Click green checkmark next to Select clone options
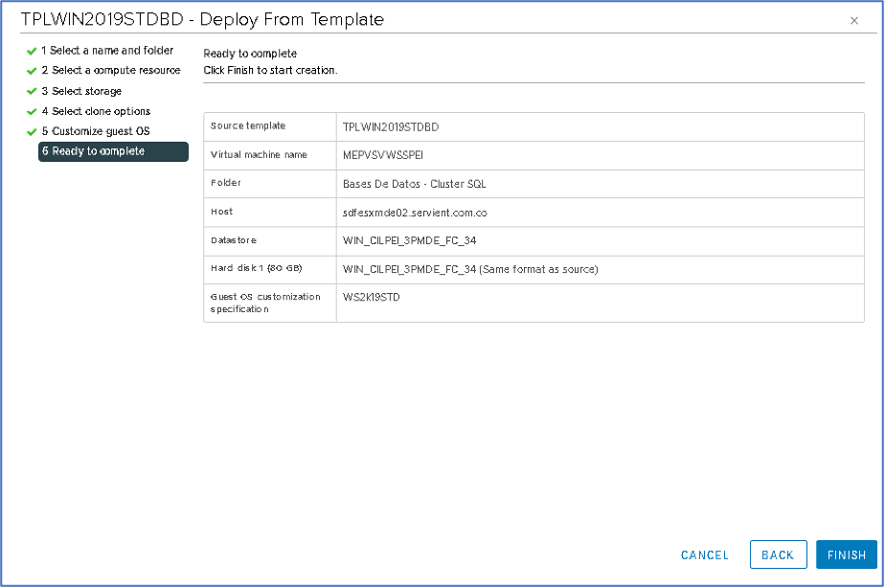The image size is (885, 588). [x=32, y=112]
